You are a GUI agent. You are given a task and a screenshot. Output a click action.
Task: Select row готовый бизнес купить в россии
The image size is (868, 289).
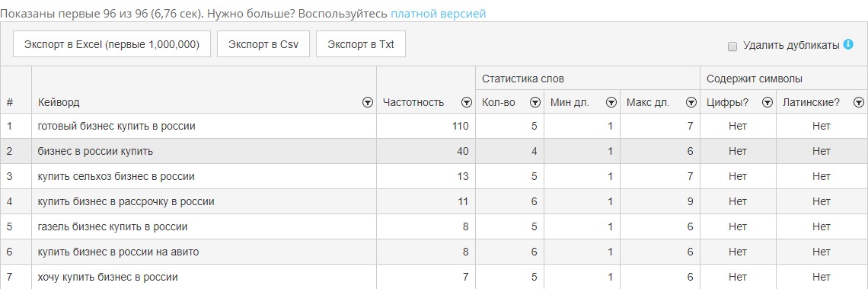434,126
